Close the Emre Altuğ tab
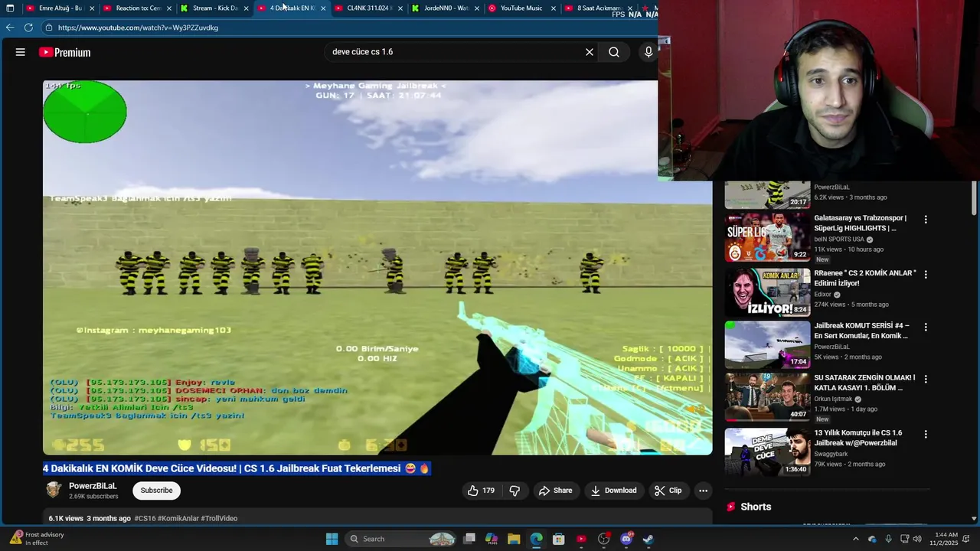Screen dimensions: 980x551 92,8
